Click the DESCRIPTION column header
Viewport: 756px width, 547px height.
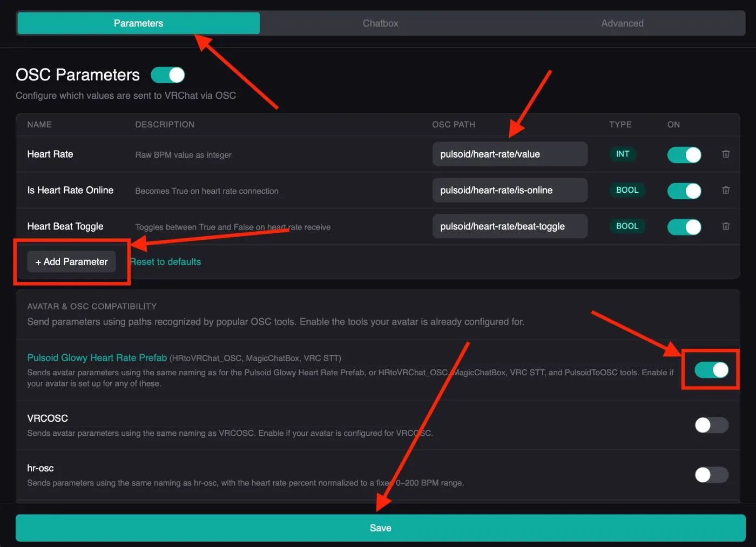tap(165, 125)
